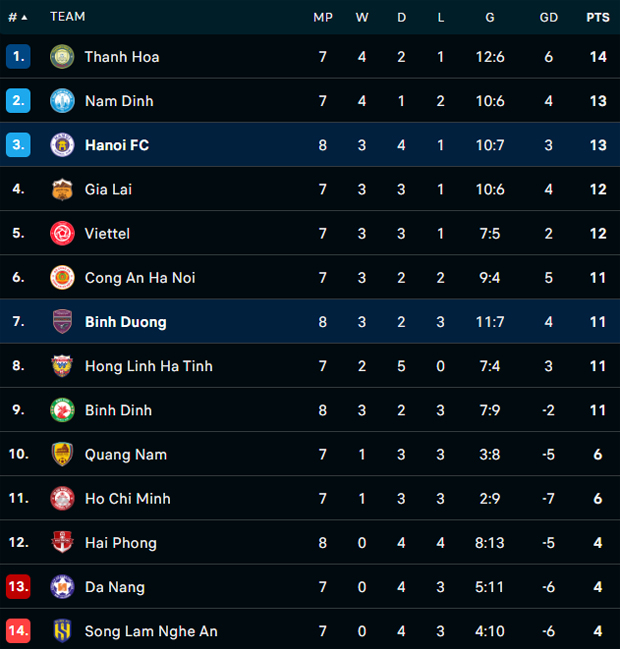Sort standings by PTS column header

coord(598,17)
